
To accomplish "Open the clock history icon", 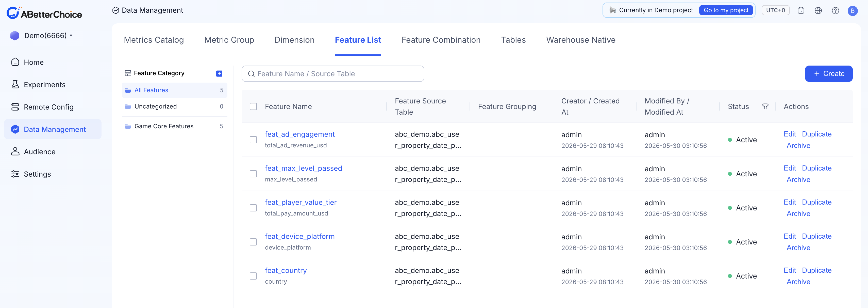I will coord(801,10).
